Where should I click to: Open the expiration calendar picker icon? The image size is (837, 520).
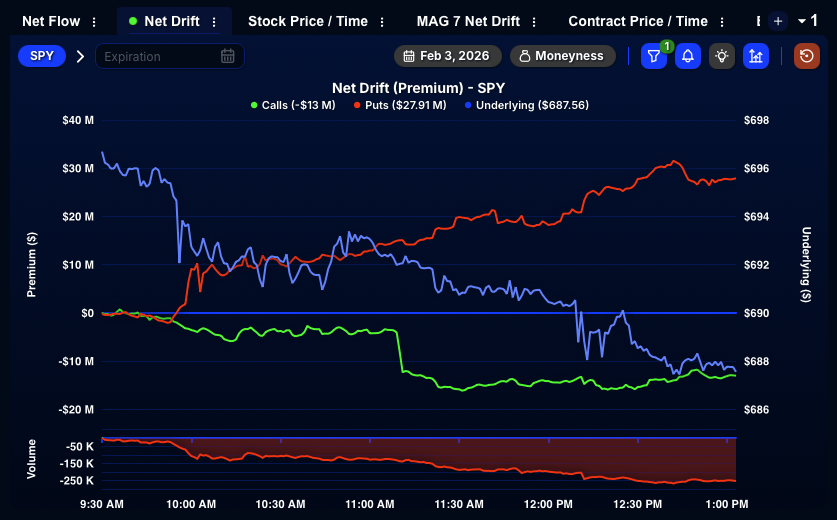(228, 56)
